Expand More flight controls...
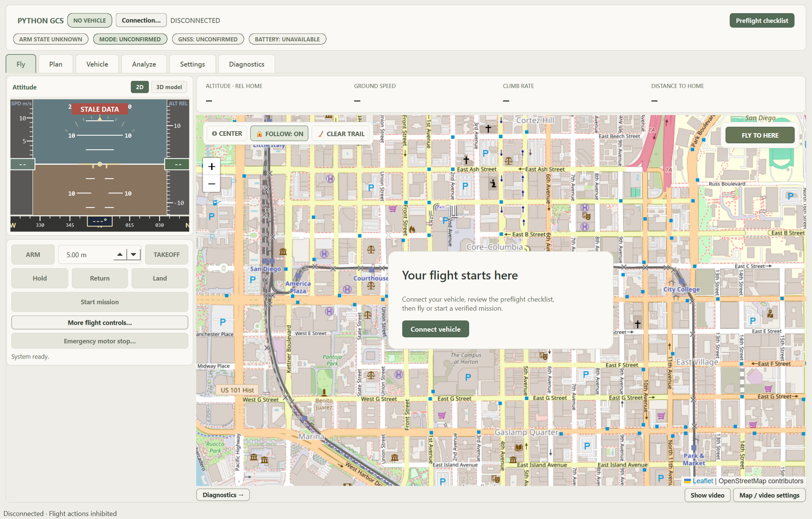Screen dimensions: 812x519 100,323
